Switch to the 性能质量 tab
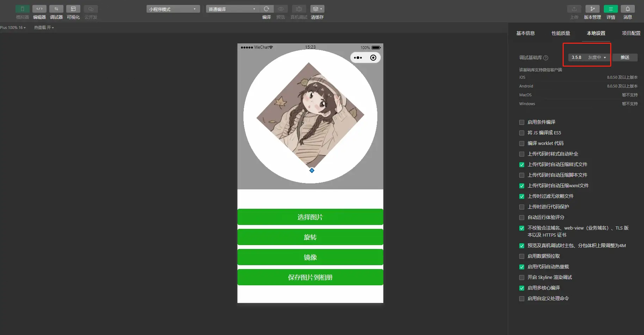Viewport: 644px width, 335px height. (x=561, y=33)
